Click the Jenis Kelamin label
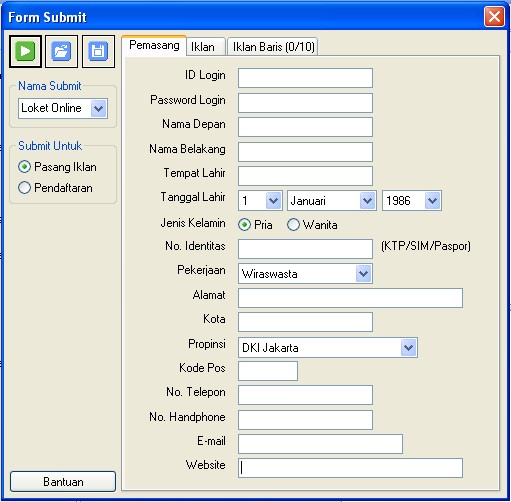The image size is (511, 502). [x=193, y=223]
